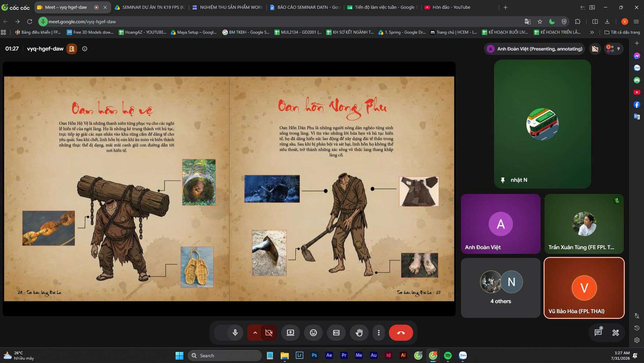The image size is (644, 363).
Task: Expand video settings chevron next to camera
Action: click(255, 333)
